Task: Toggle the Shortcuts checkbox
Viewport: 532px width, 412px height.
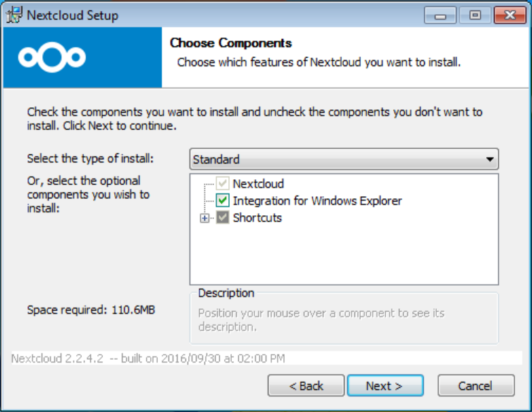Action: (223, 218)
